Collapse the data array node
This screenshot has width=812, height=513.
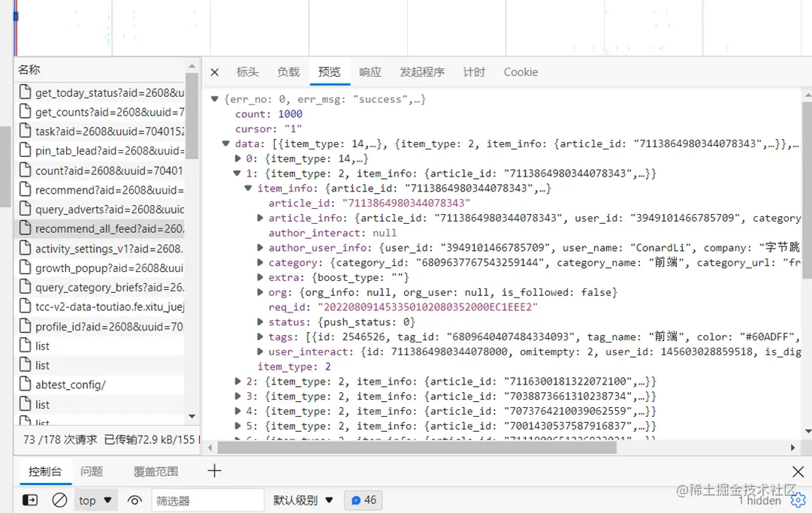click(226, 143)
